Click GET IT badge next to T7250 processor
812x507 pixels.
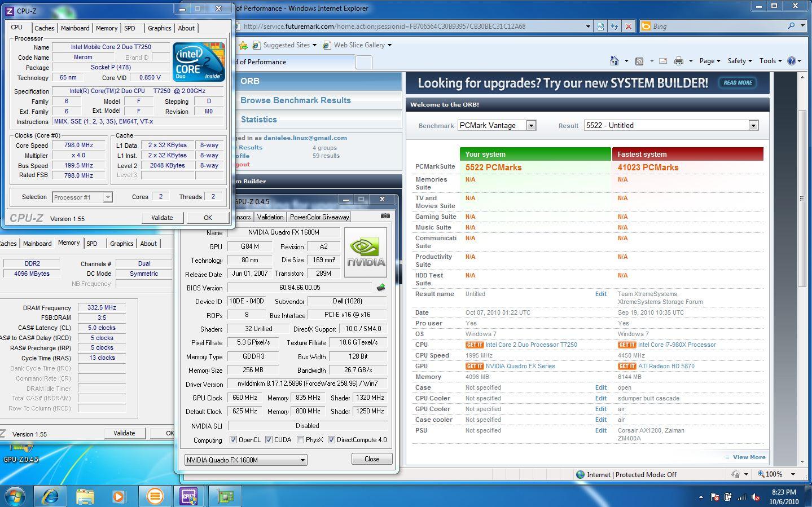click(x=474, y=345)
